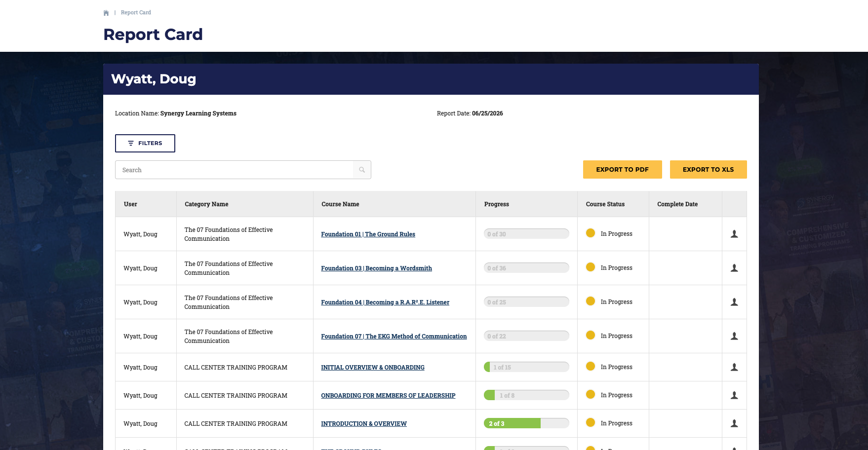
Task: Click user icon in Foundation 04 row
Action: (734, 302)
